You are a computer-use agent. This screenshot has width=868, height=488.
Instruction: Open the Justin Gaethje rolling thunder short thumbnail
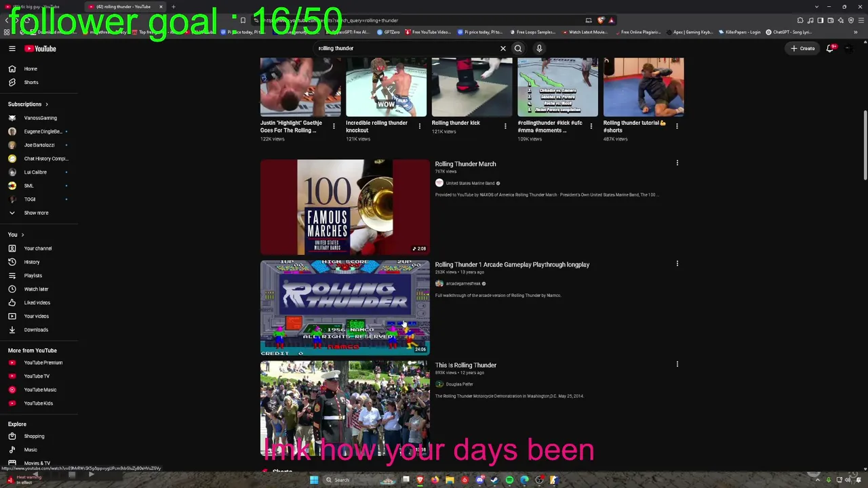coord(300,87)
